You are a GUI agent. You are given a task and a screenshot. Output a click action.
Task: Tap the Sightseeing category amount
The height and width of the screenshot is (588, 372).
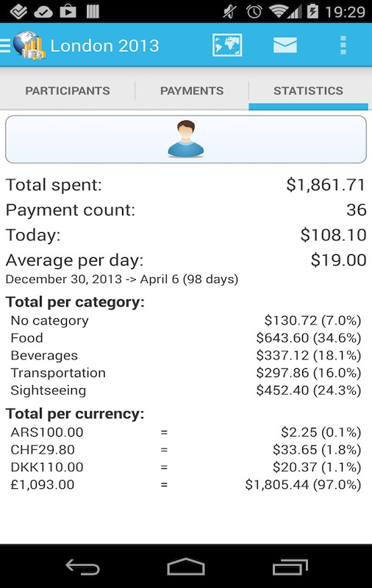(x=308, y=390)
